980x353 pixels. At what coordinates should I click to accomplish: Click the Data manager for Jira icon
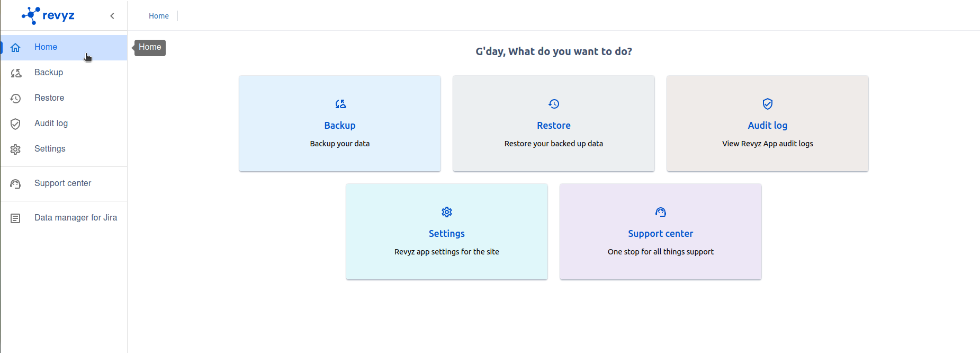(x=15, y=218)
